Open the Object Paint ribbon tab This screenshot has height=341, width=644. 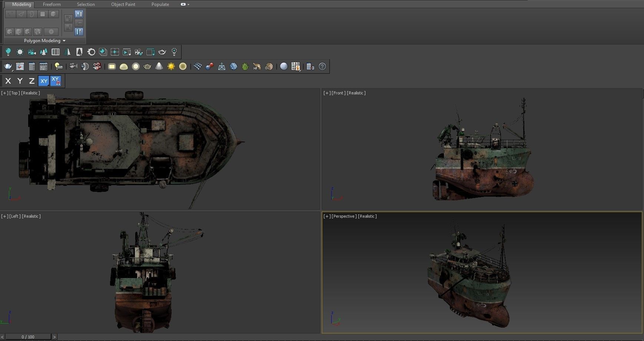click(x=123, y=4)
